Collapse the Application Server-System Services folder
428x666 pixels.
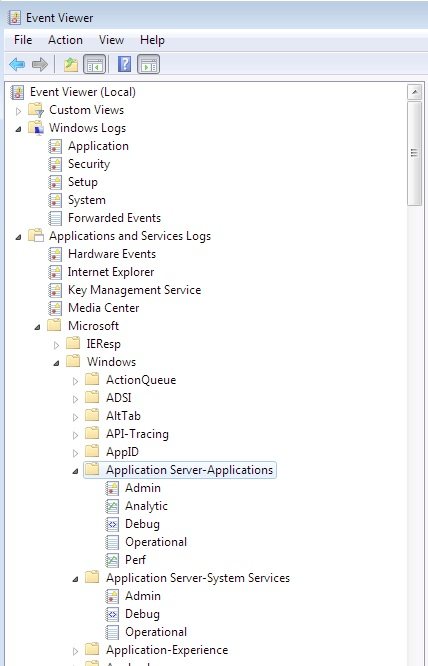(x=76, y=579)
